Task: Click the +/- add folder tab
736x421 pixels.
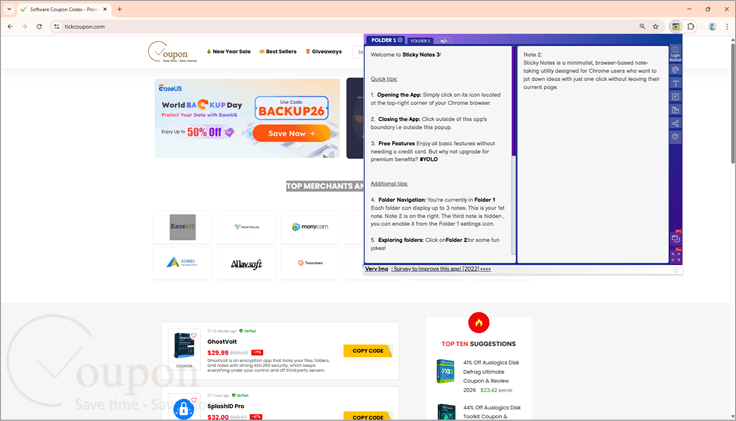Action: 444,41
